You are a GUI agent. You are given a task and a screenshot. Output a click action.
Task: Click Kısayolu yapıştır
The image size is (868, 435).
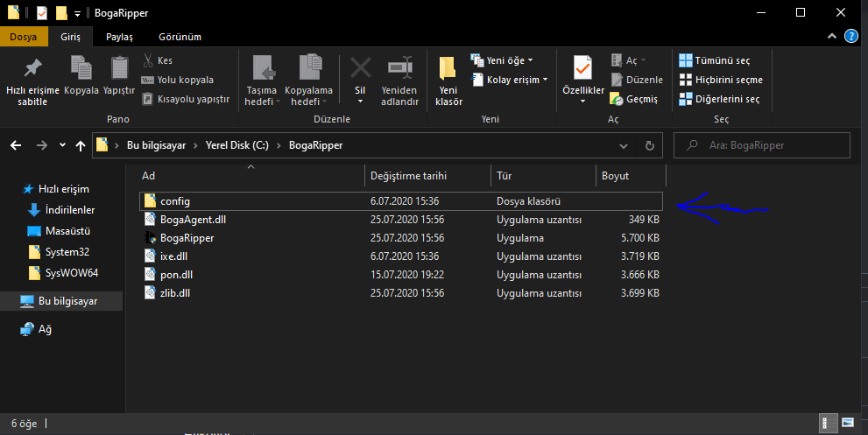pos(186,99)
